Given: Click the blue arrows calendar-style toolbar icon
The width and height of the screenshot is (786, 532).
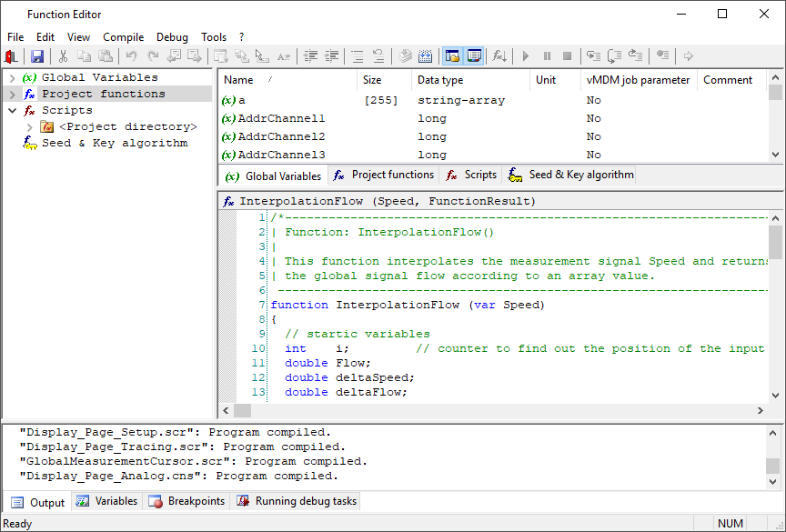Looking at the screenshot, I should [425, 56].
